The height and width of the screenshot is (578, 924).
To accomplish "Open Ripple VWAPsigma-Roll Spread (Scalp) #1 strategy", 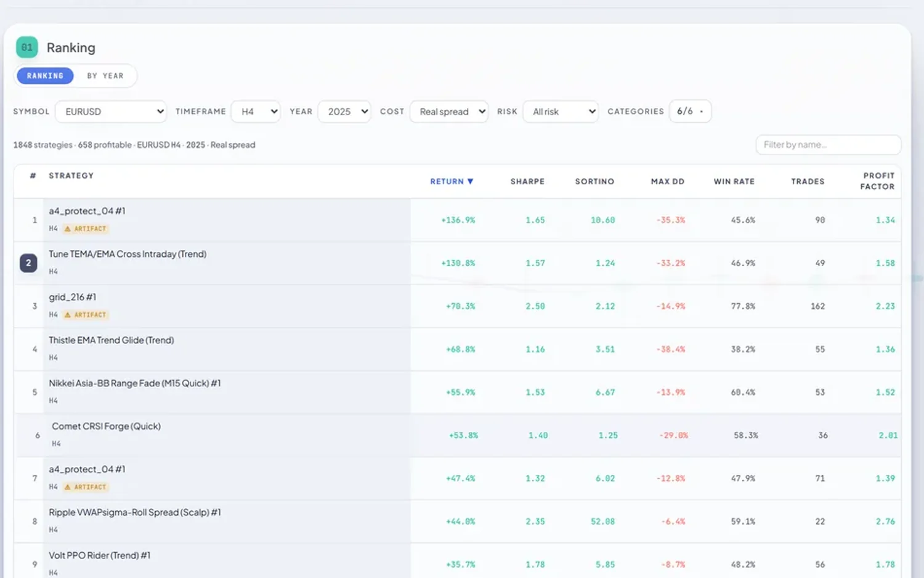I will 135,513.
